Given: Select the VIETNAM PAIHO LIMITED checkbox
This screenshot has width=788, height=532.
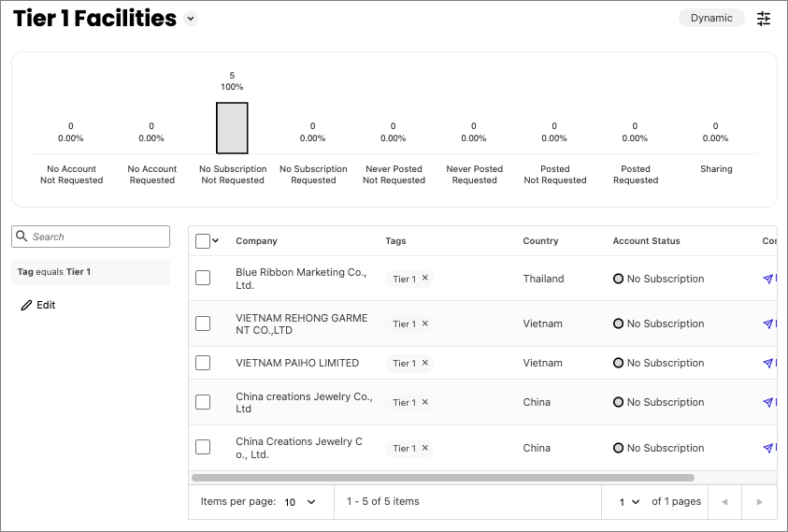Looking at the screenshot, I should 203,363.
